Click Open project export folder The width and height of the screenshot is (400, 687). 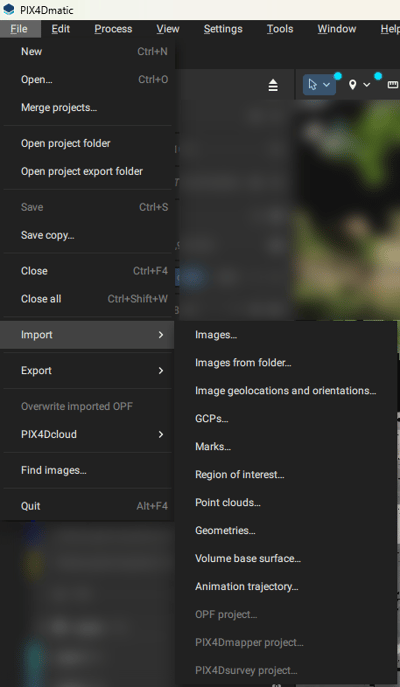(87, 171)
